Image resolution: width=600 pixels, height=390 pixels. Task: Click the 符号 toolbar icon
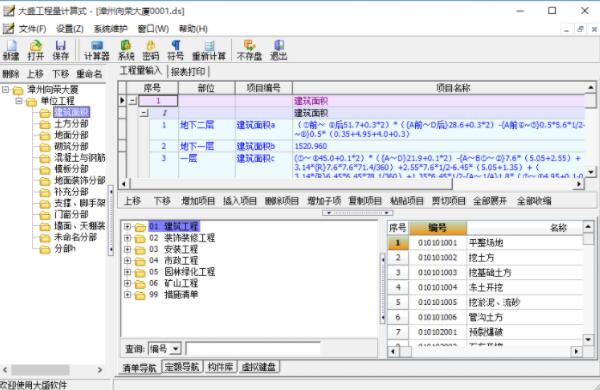[x=176, y=50]
